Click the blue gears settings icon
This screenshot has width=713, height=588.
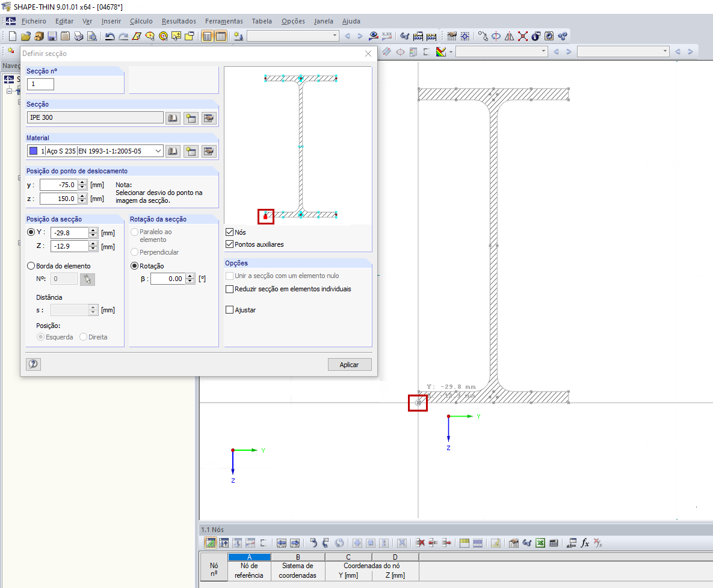563,36
